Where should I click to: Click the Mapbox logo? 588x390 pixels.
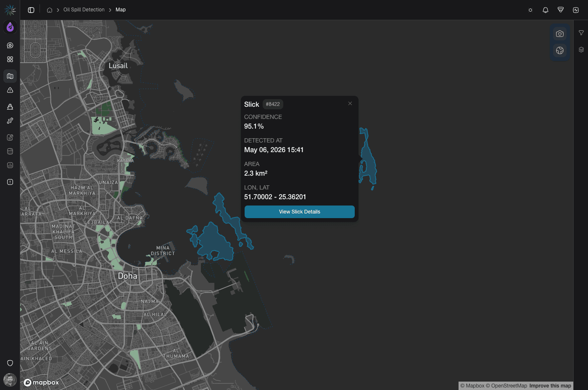(41, 382)
